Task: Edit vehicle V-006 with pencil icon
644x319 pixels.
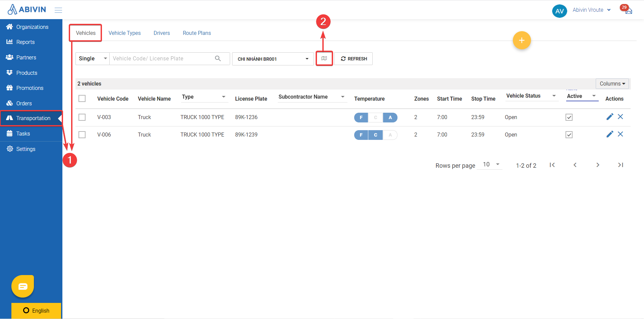Action: pyautogui.click(x=610, y=134)
